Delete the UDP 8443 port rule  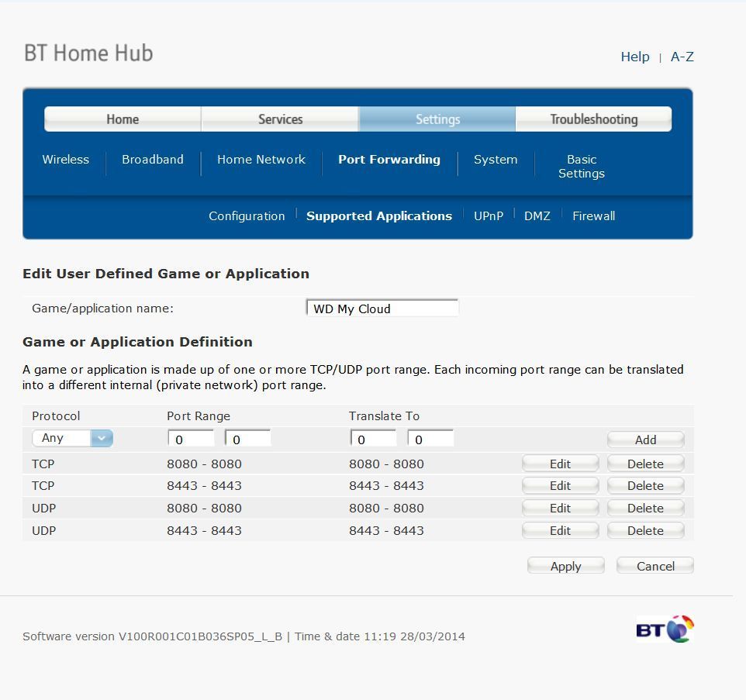pyautogui.click(x=645, y=530)
